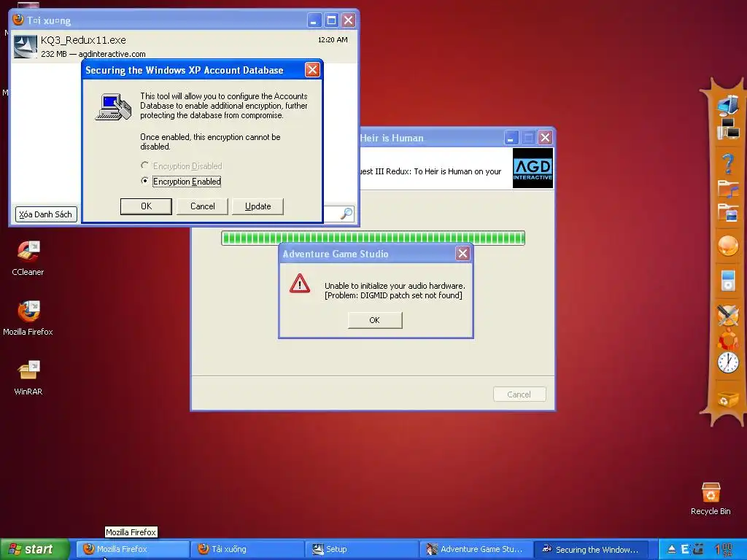Switch to Securing the Windows taskbar button
The height and width of the screenshot is (560, 747).
(x=591, y=549)
